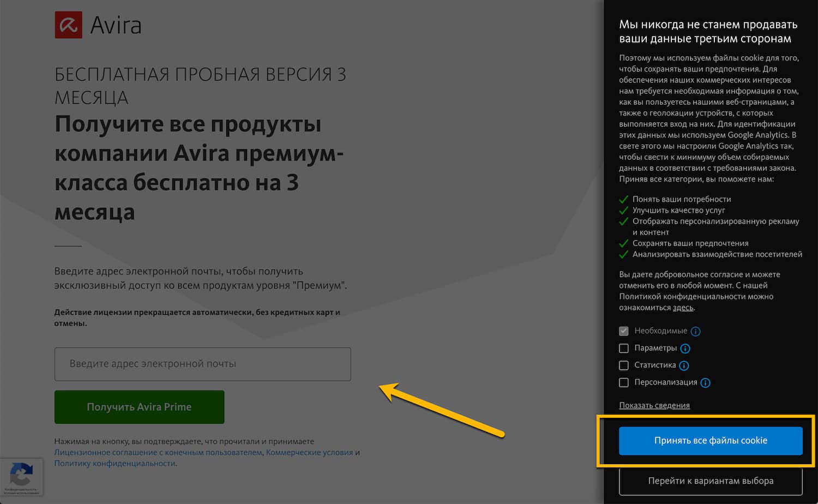Click Перейти к вариантам выбора button
Viewport: 818px width, 504px height.
point(711,481)
